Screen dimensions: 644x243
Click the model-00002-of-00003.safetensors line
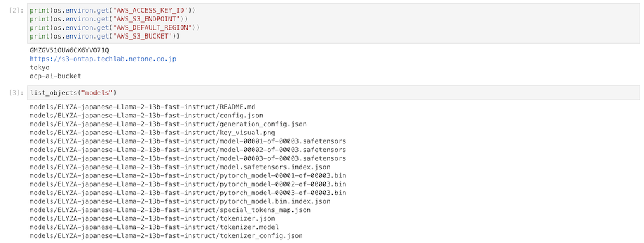coord(188,150)
